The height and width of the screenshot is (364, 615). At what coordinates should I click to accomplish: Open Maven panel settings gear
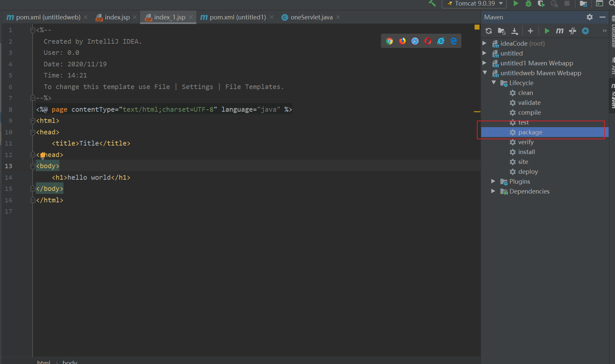click(x=590, y=17)
